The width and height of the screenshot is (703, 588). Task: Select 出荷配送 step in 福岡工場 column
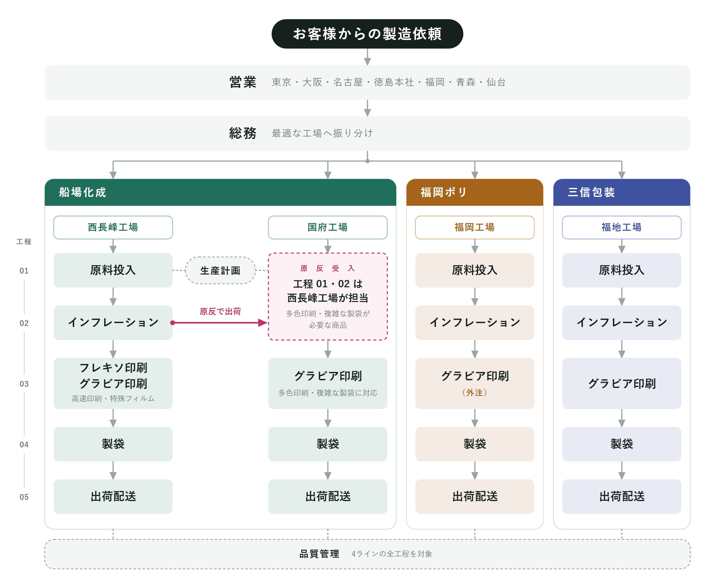pos(475,497)
